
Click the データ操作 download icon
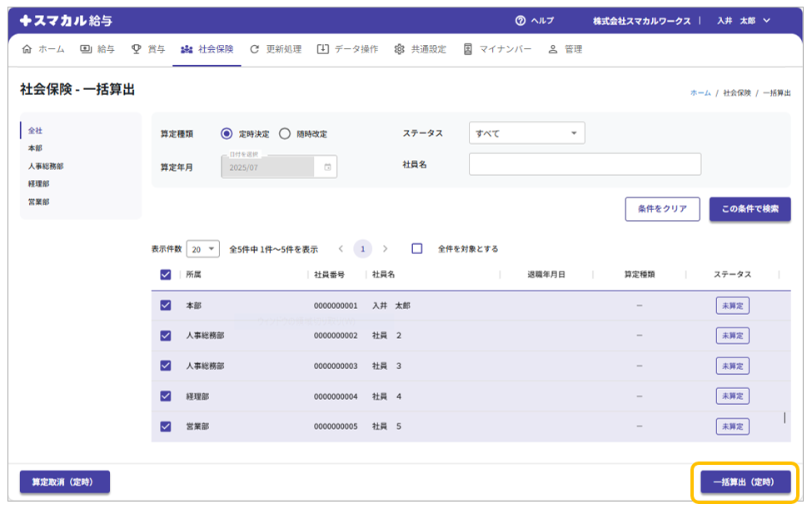point(322,49)
